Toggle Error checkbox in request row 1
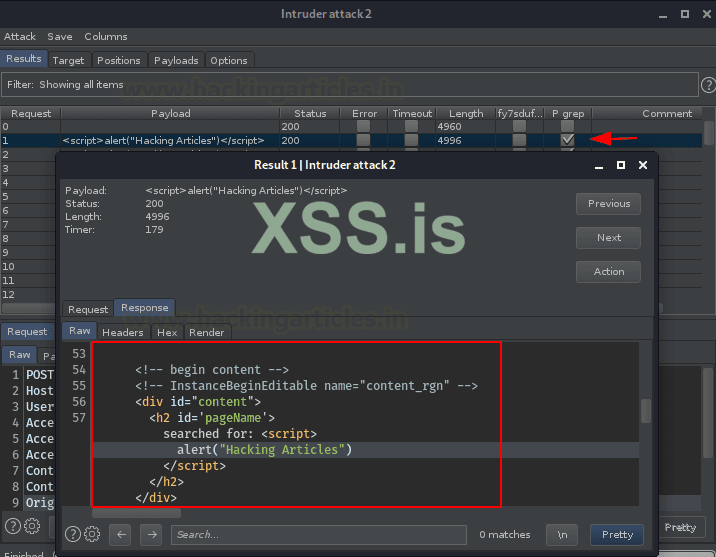This screenshot has height=557, width=716. [363, 140]
